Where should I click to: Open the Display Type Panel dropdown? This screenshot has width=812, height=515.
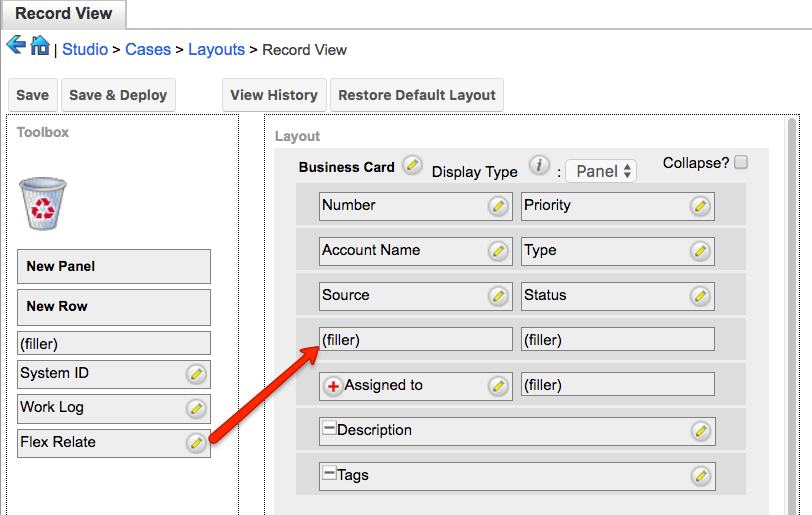coord(601,171)
